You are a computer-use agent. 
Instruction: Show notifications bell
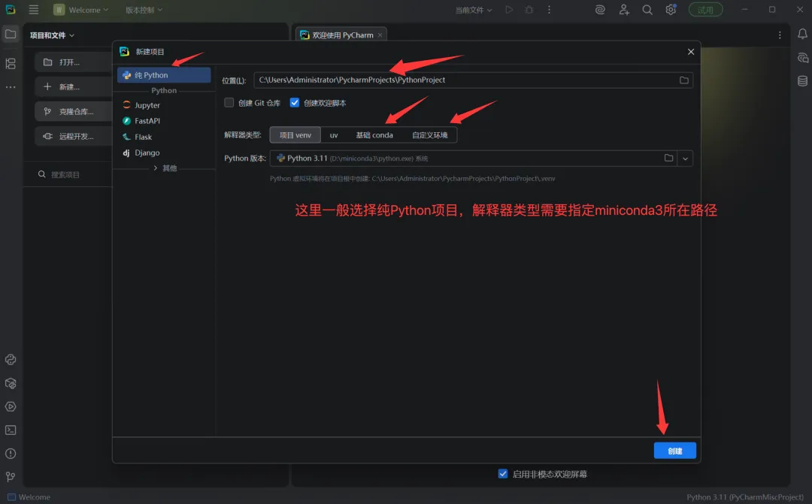pos(802,34)
